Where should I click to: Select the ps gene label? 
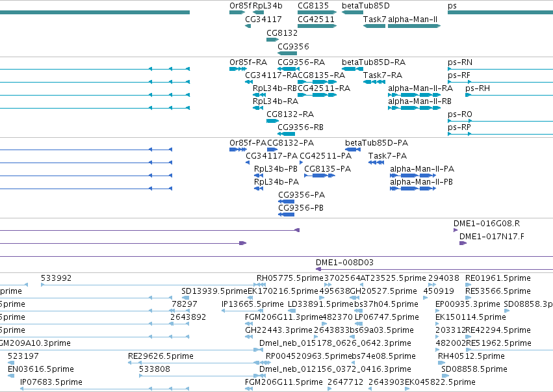coord(452,6)
